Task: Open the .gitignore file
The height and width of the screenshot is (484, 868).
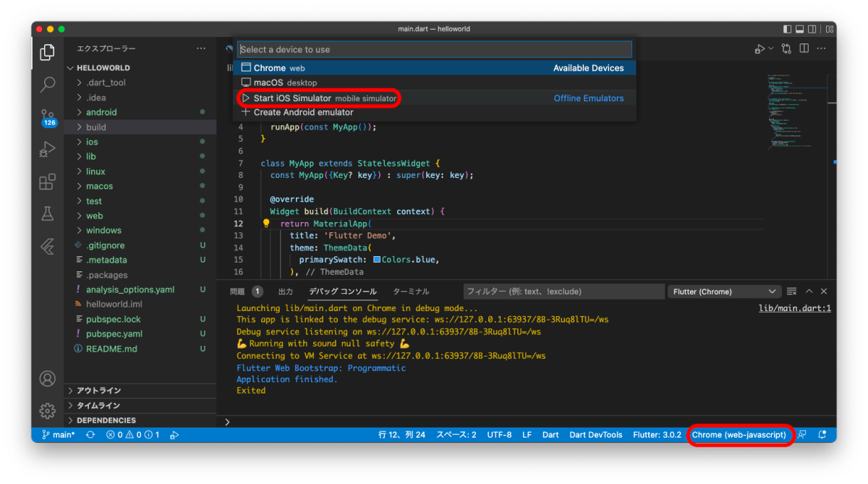Action: coord(140,245)
